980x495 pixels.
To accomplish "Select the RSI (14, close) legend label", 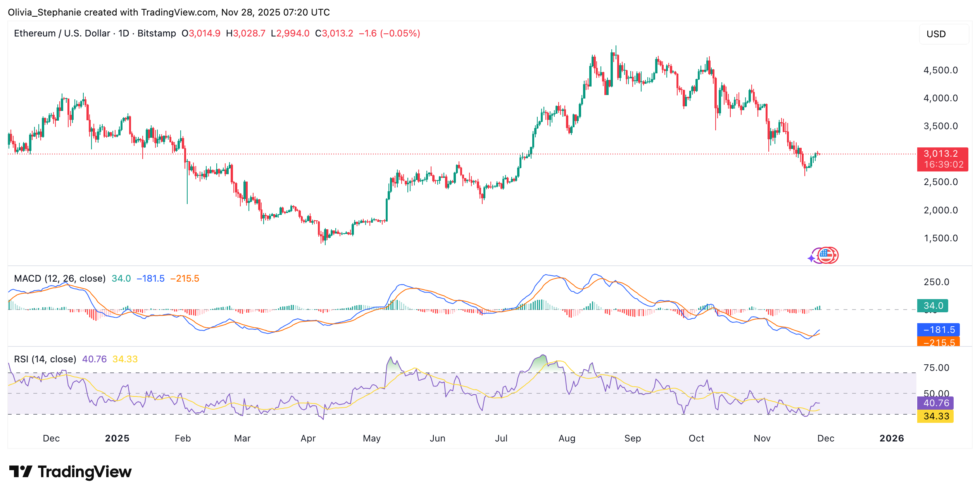I will (45, 359).
